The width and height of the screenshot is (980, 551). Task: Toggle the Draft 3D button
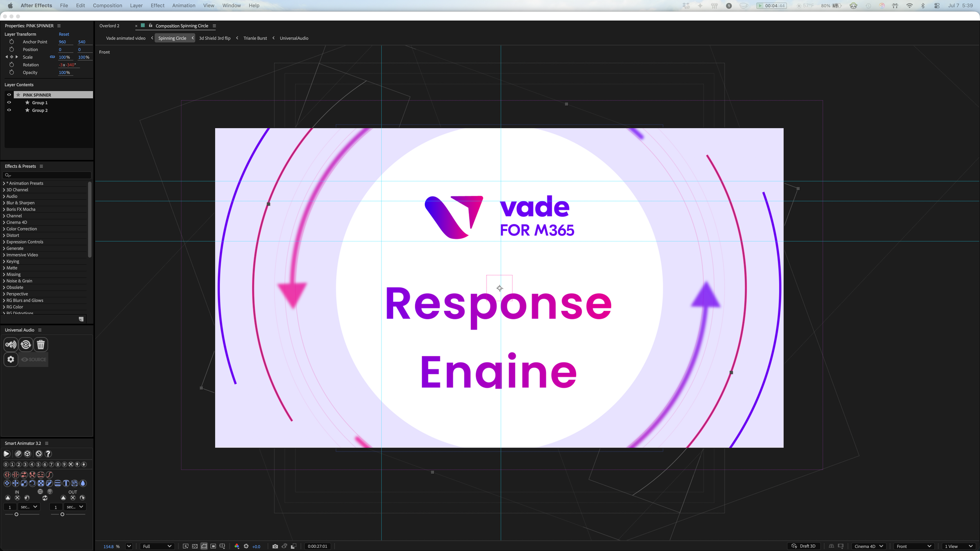pyautogui.click(x=804, y=546)
